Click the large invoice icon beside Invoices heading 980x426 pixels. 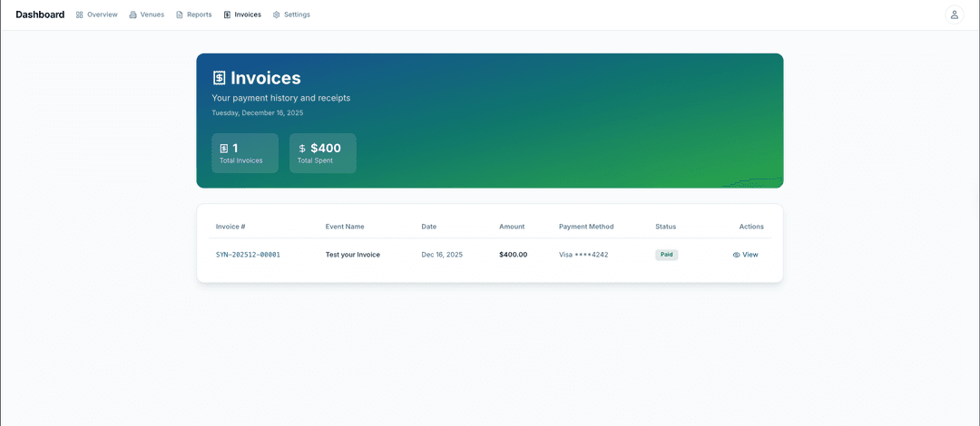pyautogui.click(x=220, y=78)
